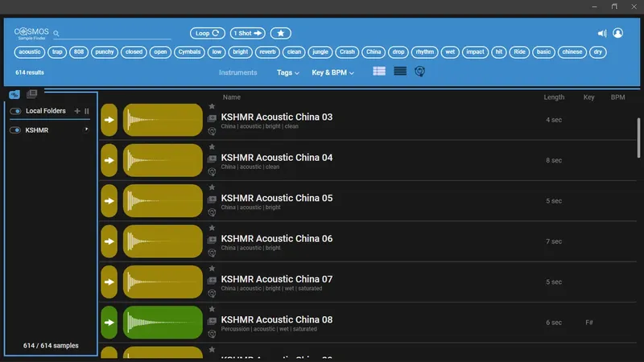Screen dimensions: 644x362
Task: Favorite KSHMR Acoustic China 07
Action: (212, 269)
